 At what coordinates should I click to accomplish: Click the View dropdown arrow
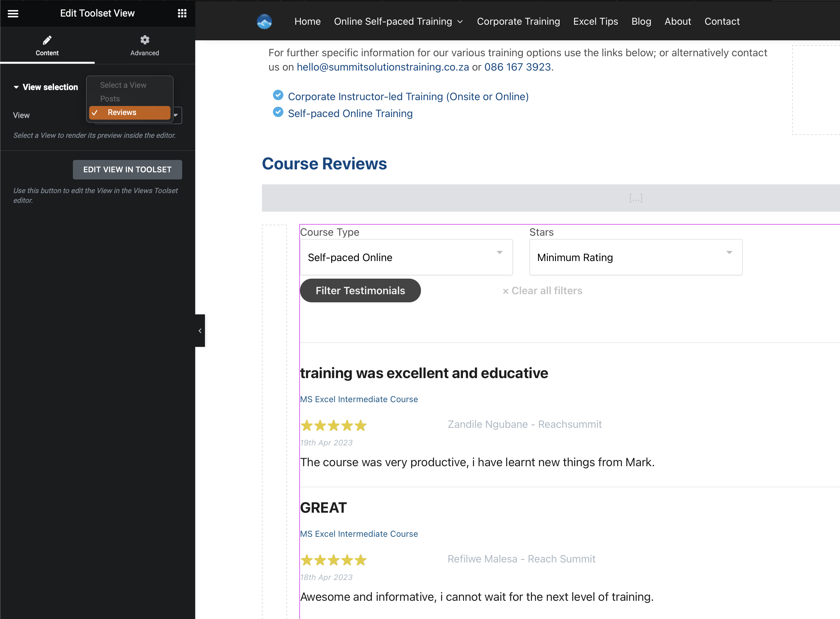coord(176,115)
